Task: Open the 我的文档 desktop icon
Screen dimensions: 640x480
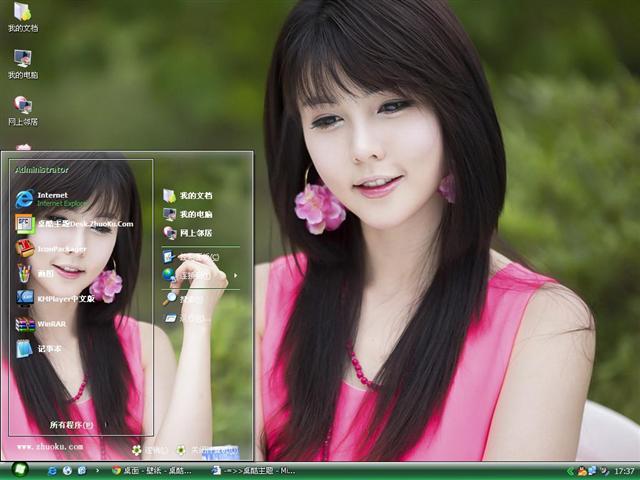Action: point(23,17)
